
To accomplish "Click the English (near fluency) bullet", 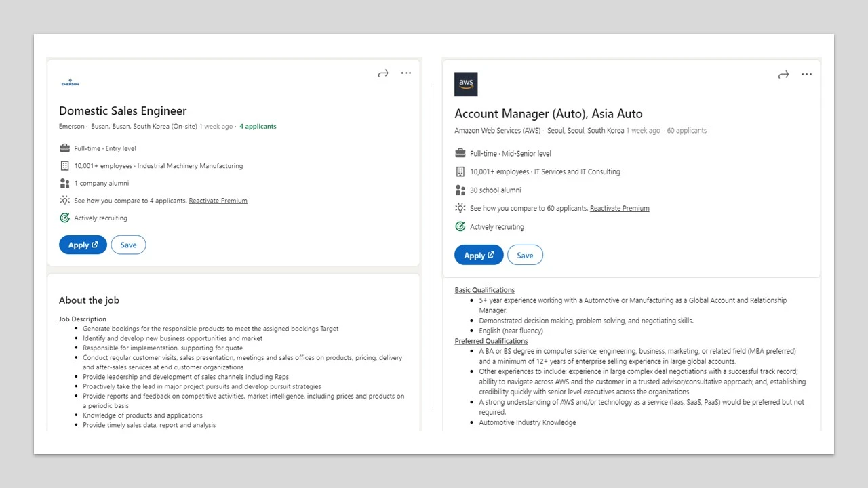I will point(511,331).
